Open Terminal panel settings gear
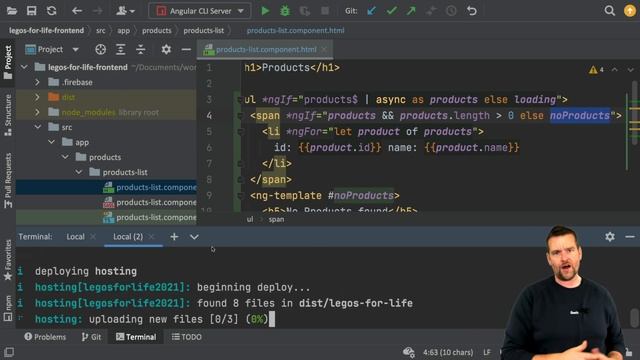This screenshot has height=360, width=640. coord(610,237)
